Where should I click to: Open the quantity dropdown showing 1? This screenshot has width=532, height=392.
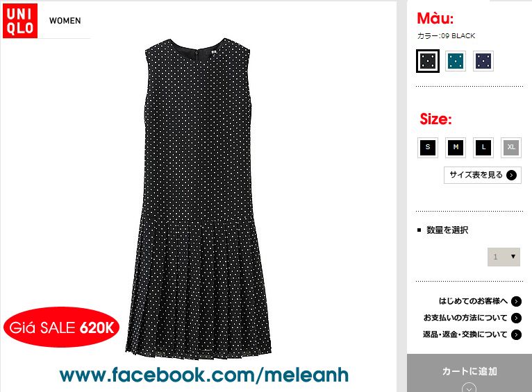click(504, 257)
